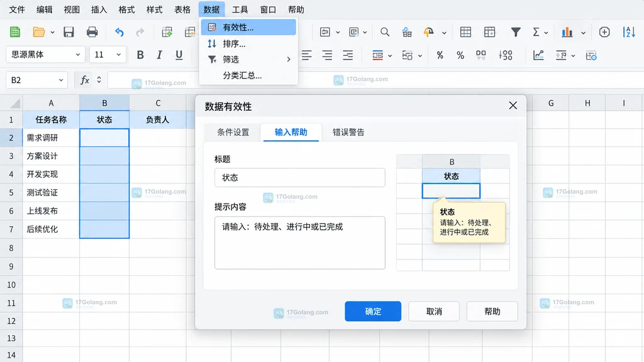Toggle underline formatting
The height and width of the screenshot is (362, 644).
[x=179, y=55]
